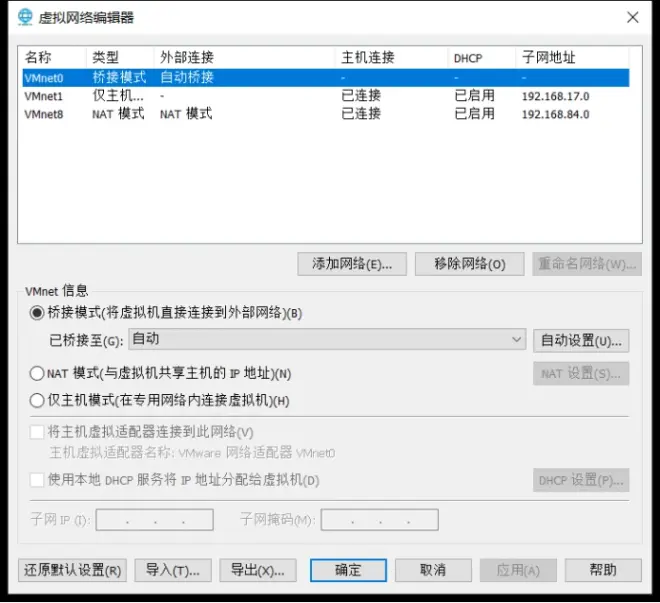
Task: Select the VMnet1 row in the network list
Action: pos(326,96)
